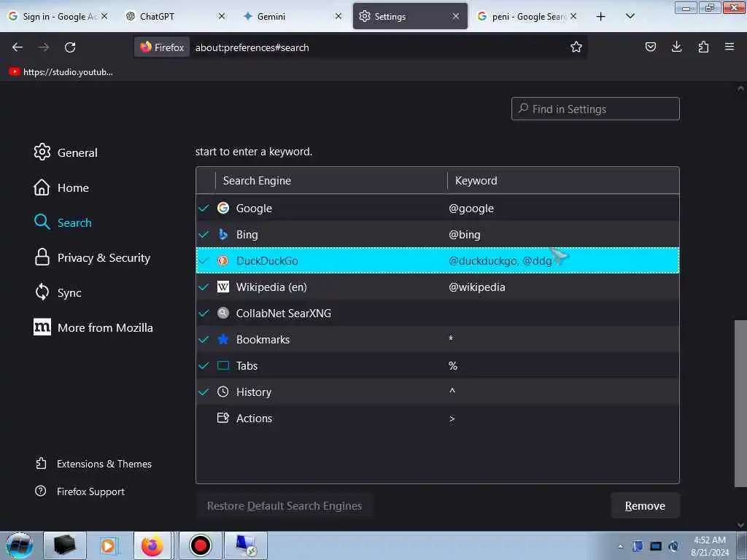Click the settings page vertical scrollbar thumb
747x560 pixels.
point(740,404)
